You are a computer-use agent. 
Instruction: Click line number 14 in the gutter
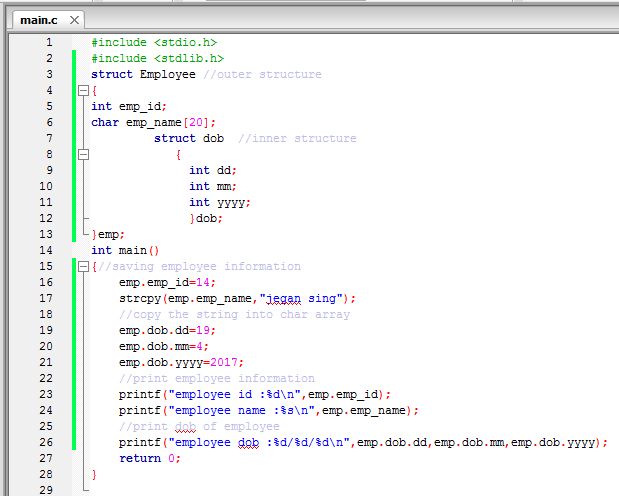[46, 250]
